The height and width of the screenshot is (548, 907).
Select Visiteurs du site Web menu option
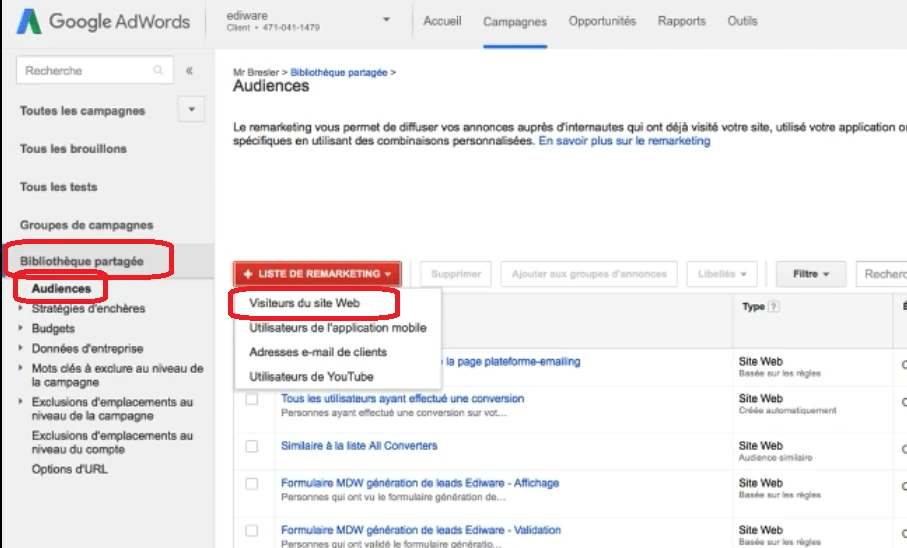click(305, 303)
